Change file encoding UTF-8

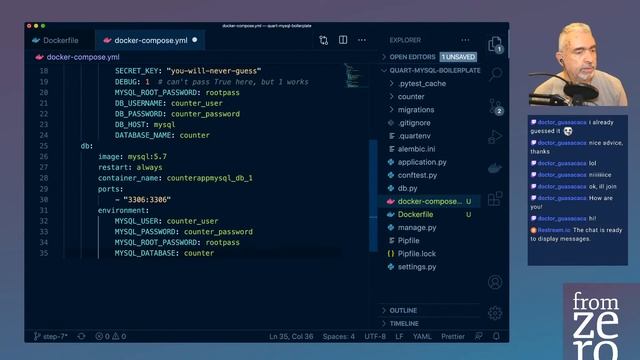pyautogui.click(x=375, y=336)
